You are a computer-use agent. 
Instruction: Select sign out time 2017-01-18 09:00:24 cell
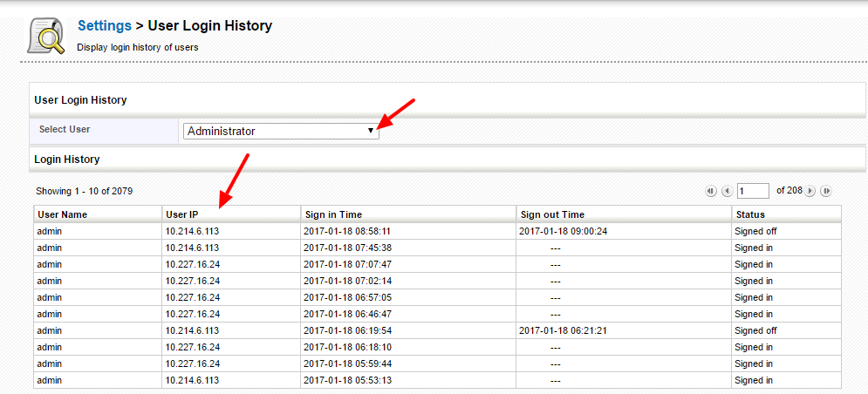click(x=564, y=231)
